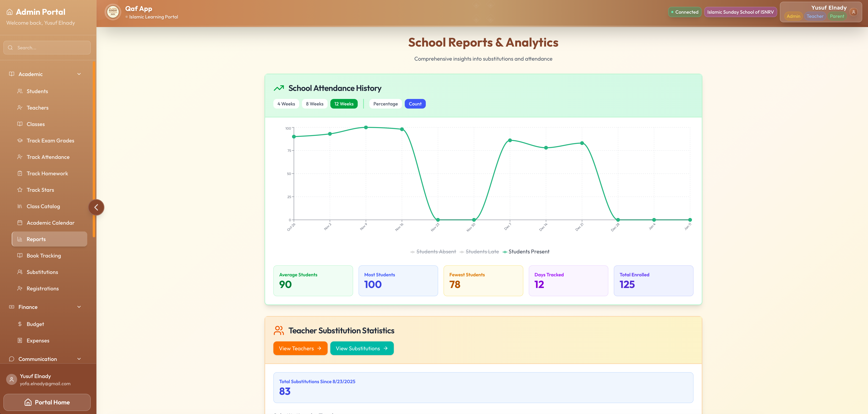This screenshot has height=414, width=868.
Task: Click the Qaf App logo
Action: (113, 12)
